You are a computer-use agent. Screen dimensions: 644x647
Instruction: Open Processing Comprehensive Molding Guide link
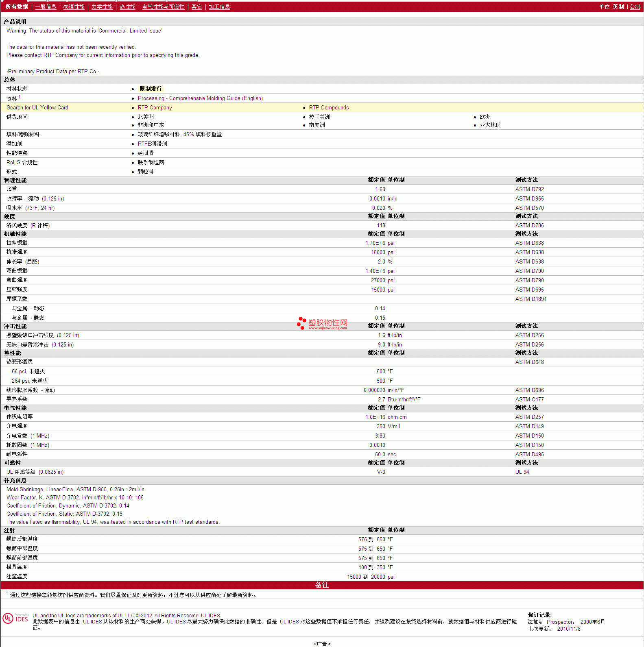point(200,98)
